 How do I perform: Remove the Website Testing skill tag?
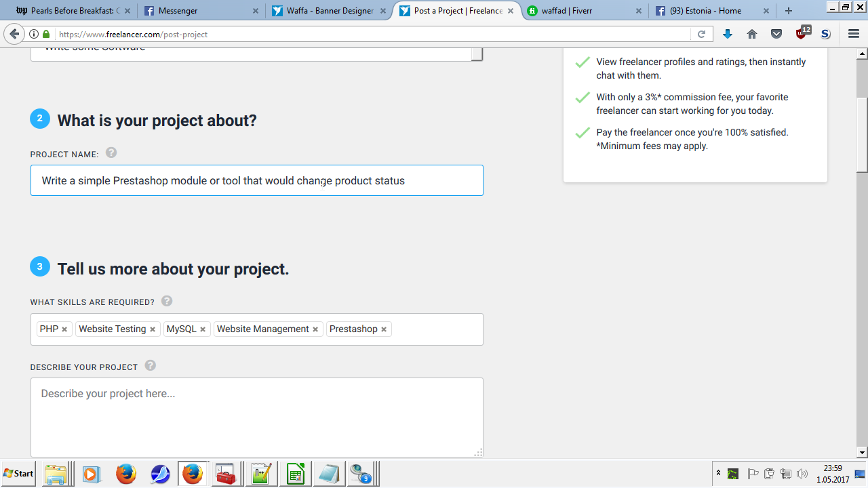pyautogui.click(x=153, y=329)
